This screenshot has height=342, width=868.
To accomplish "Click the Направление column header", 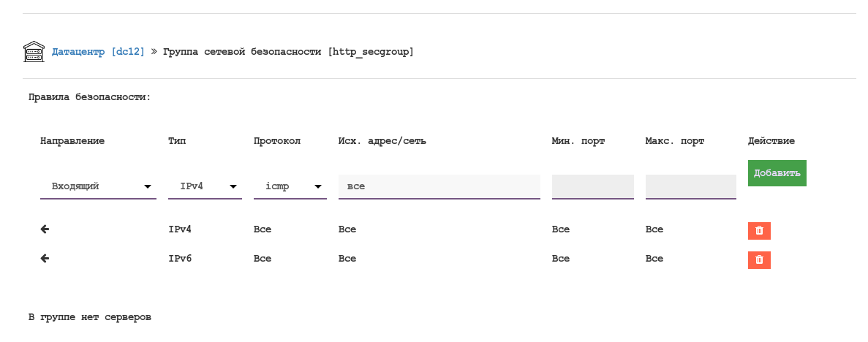I will coord(72,141).
